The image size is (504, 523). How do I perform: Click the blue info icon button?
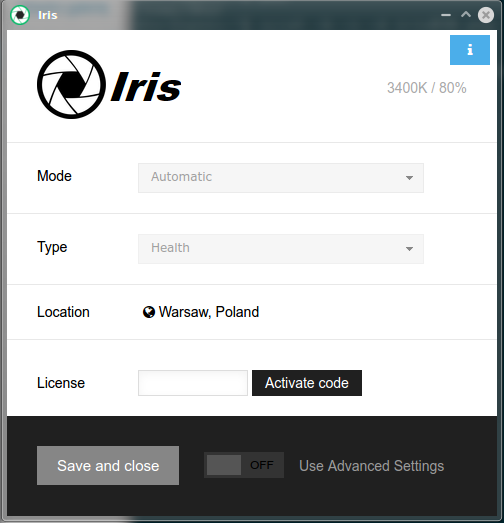pyautogui.click(x=470, y=50)
